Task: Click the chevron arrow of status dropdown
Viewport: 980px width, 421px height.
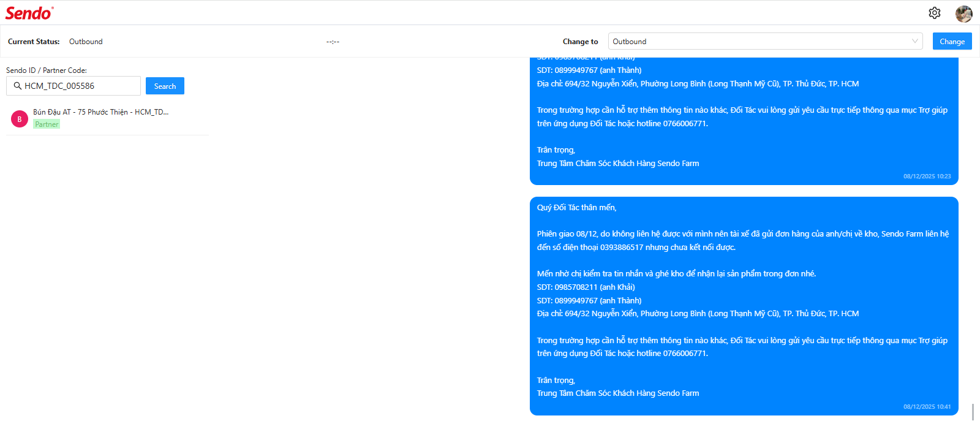Action: tap(914, 42)
